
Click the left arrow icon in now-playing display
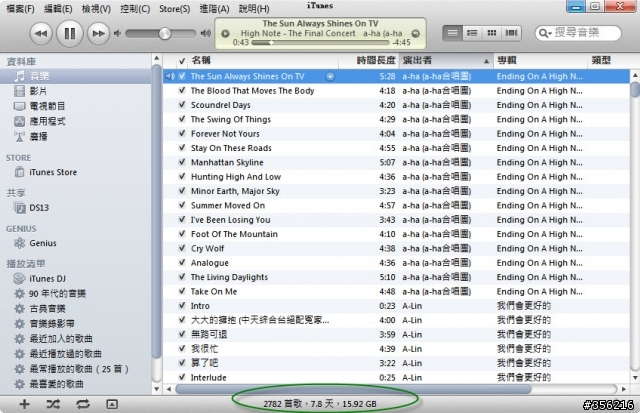(x=225, y=33)
